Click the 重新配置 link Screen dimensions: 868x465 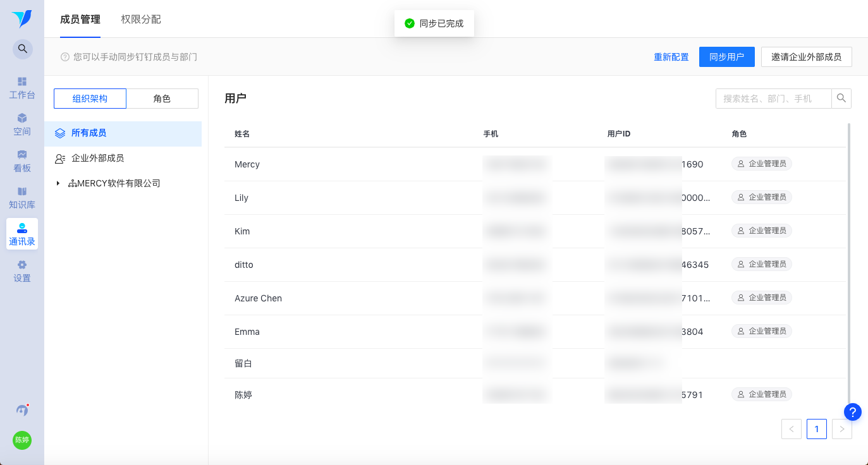671,57
